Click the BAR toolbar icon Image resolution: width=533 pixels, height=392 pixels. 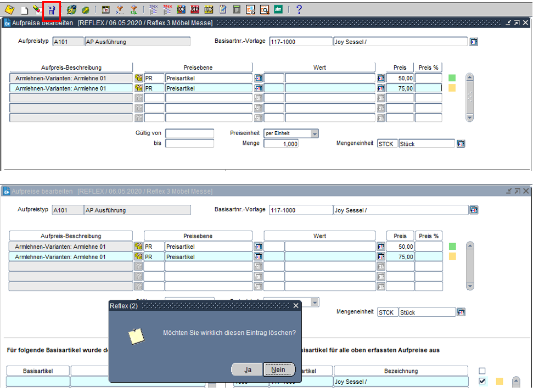pyautogui.click(x=209, y=9)
